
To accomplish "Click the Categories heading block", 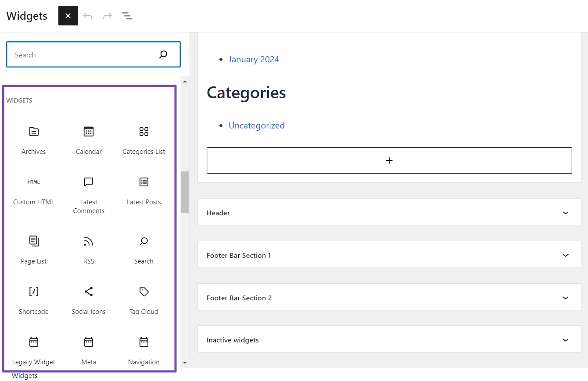I will [x=246, y=93].
